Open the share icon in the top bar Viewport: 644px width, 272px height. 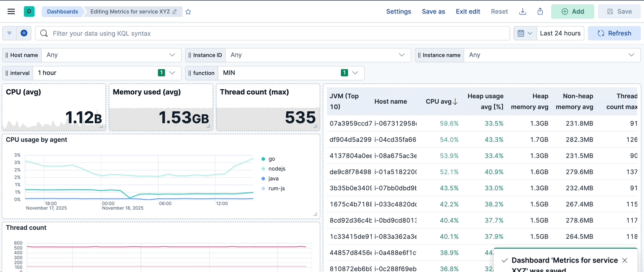coord(540,12)
